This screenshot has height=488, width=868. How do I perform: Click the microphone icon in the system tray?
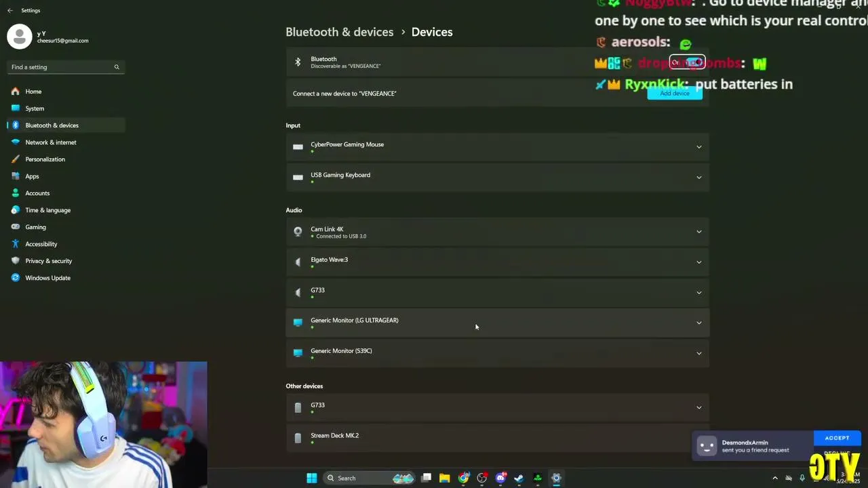[x=802, y=478]
